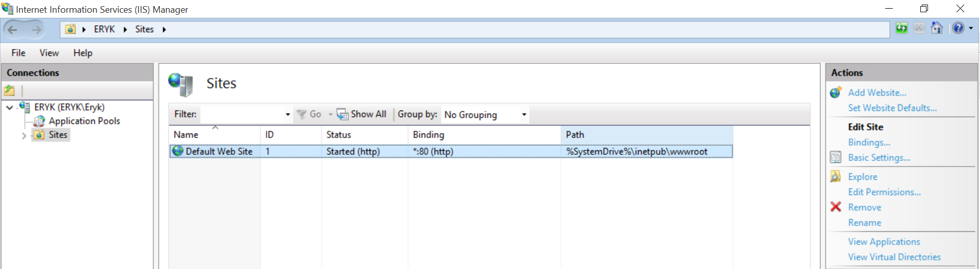This screenshot has height=269, width=980.
Task: Click the Sites folder icon in tree
Action: coord(39,134)
